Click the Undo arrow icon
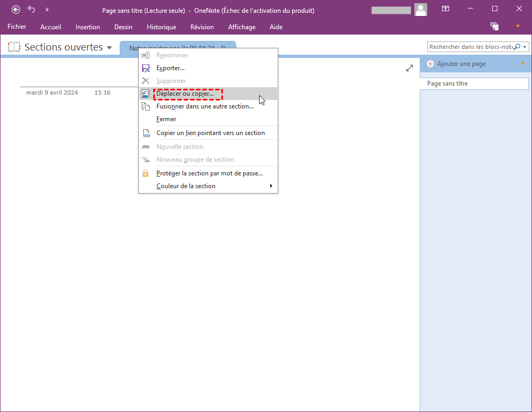This screenshot has width=532, height=412. tap(31, 9)
